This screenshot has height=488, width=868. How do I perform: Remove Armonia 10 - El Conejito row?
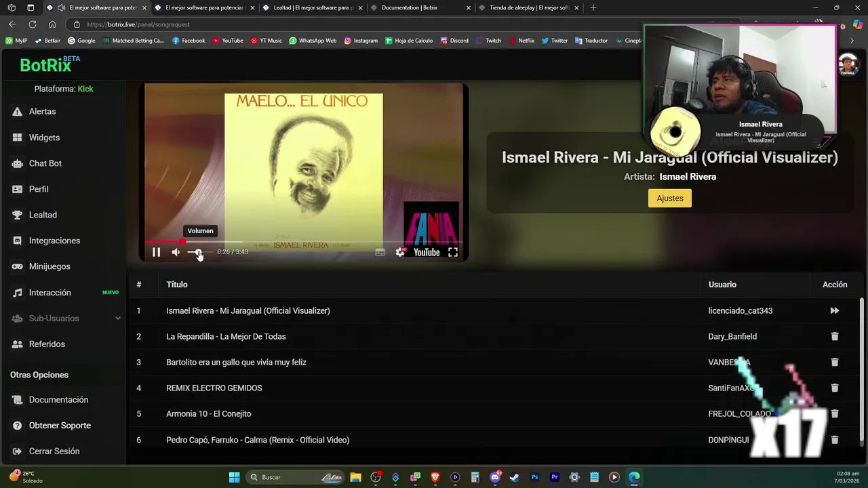(835, 413)
